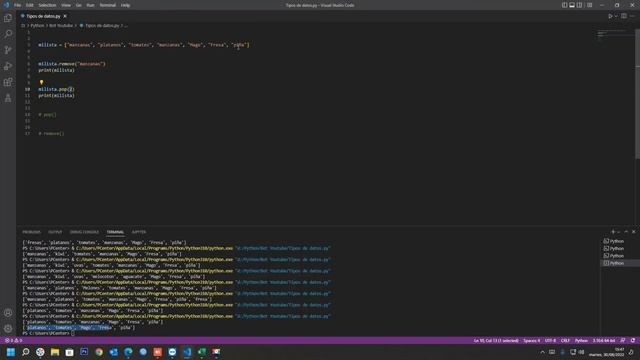
Task: Close the terminal panel
Action: (633, 232)
